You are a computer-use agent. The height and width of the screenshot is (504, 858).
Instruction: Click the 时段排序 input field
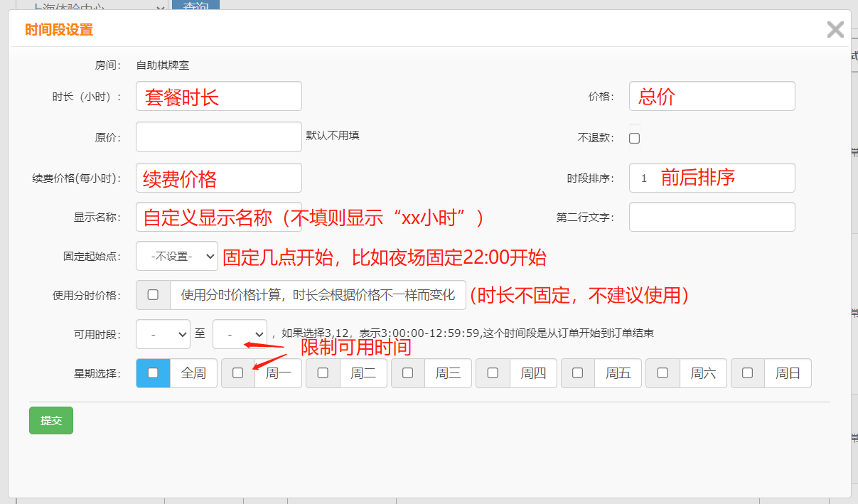pyautogui.click(x=712, y=178)
